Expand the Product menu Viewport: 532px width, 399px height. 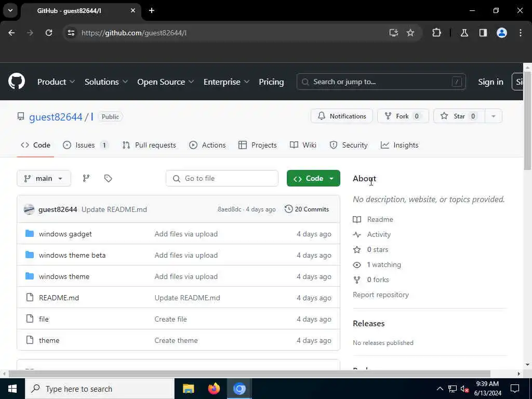56,82
